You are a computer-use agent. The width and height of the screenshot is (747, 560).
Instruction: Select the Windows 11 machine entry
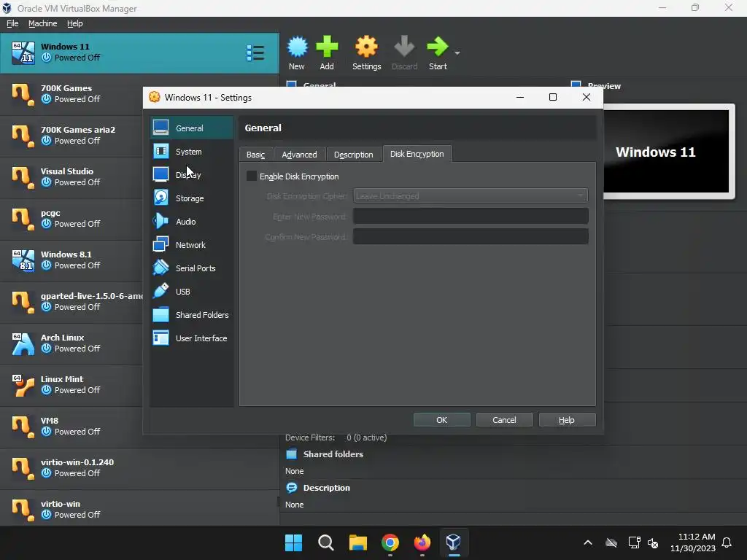click(139, 52)
